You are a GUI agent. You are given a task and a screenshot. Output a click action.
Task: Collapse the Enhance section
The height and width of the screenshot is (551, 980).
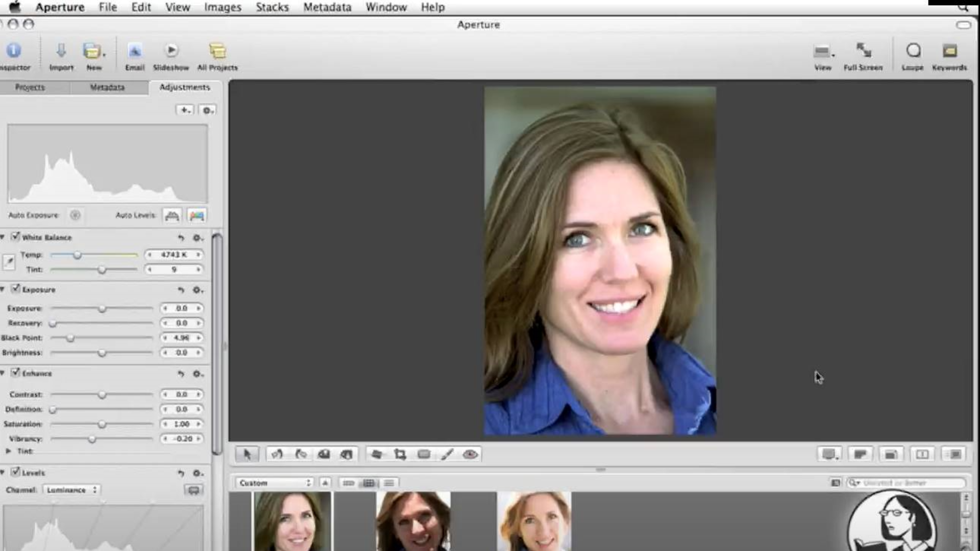(3, 373)
